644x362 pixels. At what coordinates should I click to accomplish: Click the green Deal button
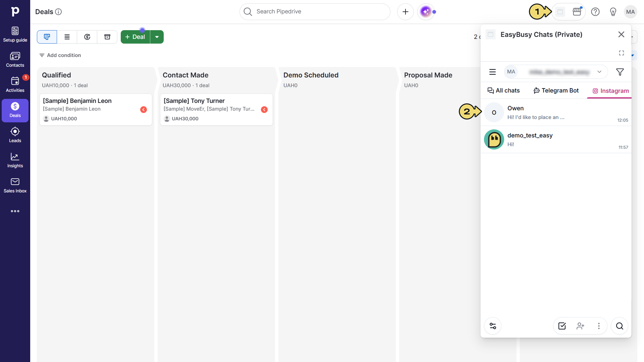coord(135,37)
